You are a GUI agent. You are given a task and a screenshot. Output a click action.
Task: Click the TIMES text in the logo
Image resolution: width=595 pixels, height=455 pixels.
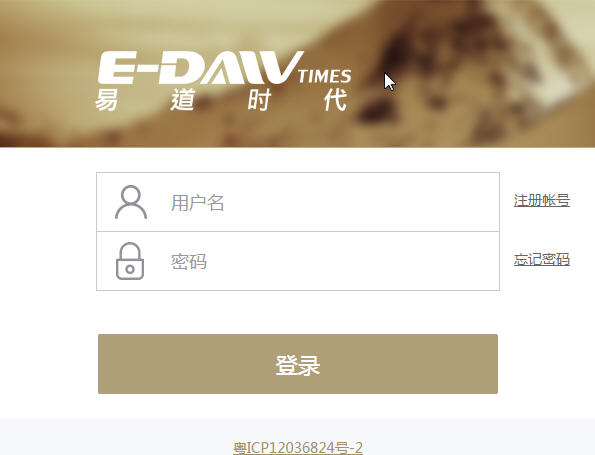point(324,76)
